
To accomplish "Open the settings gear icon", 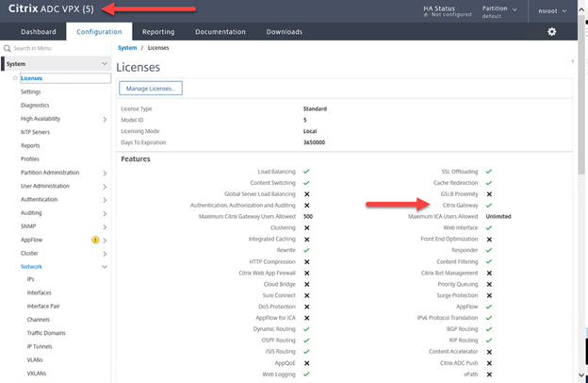I will point(551,32).
